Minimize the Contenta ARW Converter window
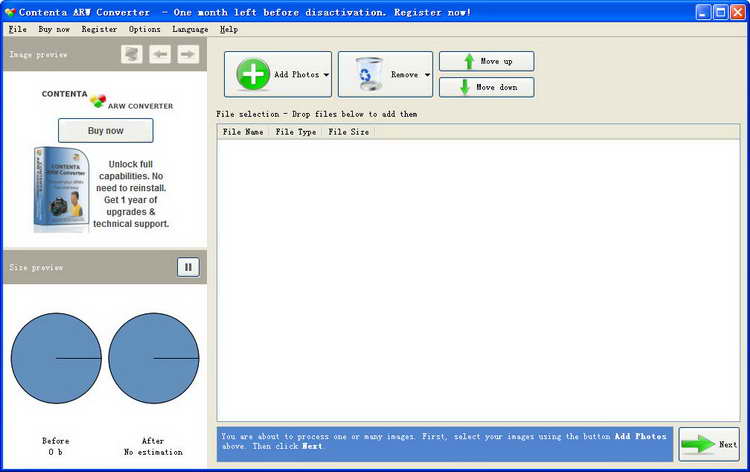Viewport: 750px width, 472px height. click(703, 12)
